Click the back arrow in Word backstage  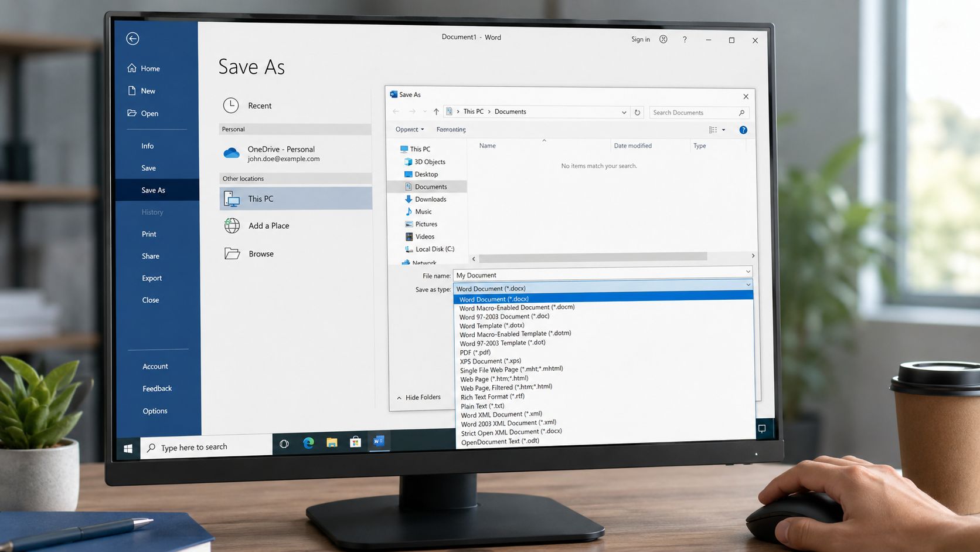coord(132,39)
